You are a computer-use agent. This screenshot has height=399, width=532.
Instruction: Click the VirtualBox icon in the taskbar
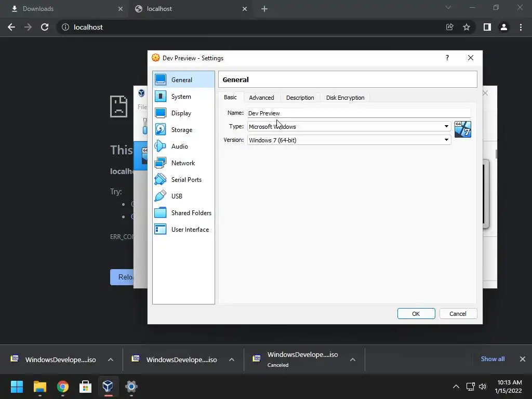click(x=108, y=387)
